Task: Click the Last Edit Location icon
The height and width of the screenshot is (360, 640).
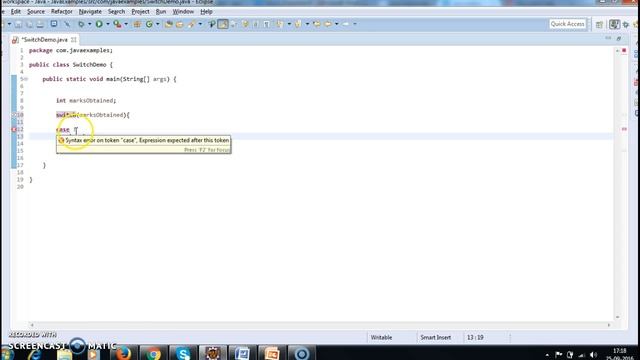Action: tap(317, 24)
